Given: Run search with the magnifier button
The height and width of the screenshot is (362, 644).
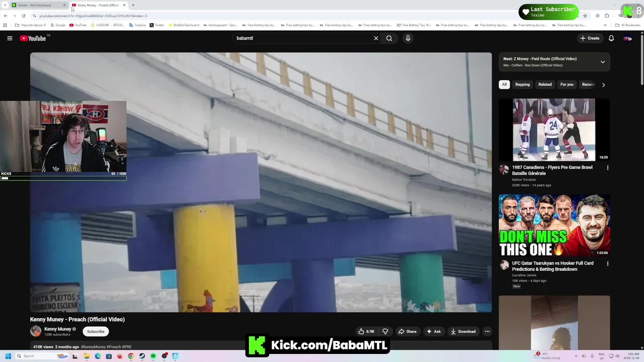Looking at the screenshot, I should (x=389, y=38).
